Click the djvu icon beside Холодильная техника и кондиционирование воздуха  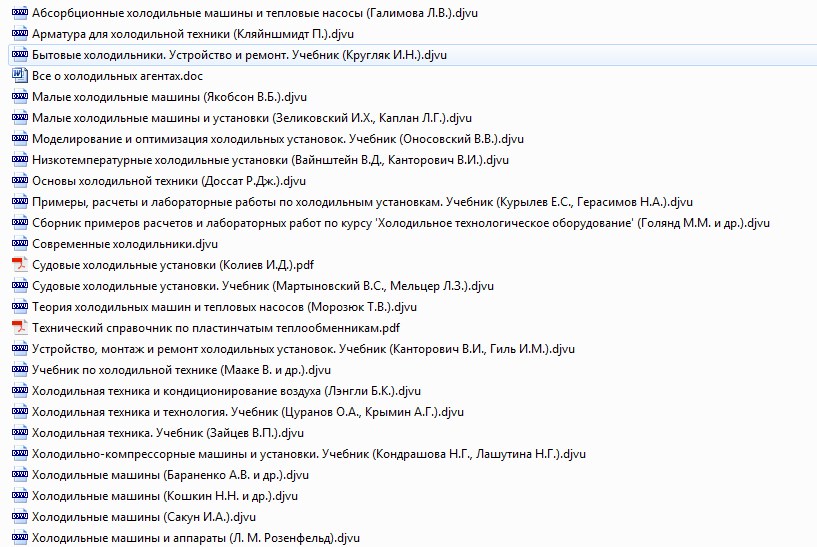[x=20, y=391]
